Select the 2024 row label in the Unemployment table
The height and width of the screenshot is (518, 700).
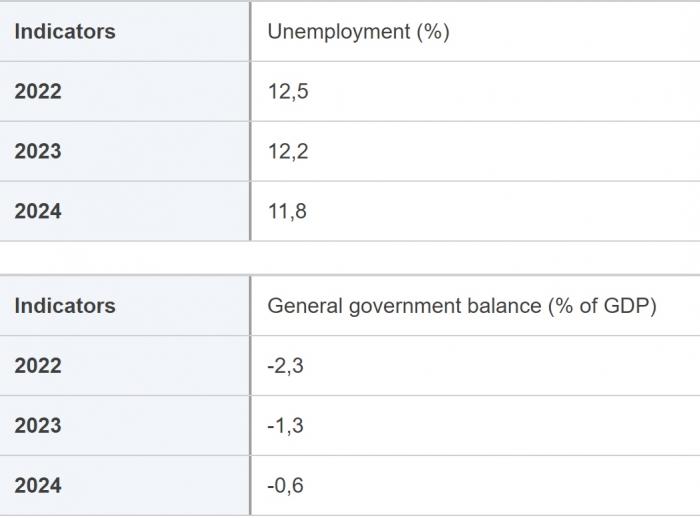[x=38, y=212]
